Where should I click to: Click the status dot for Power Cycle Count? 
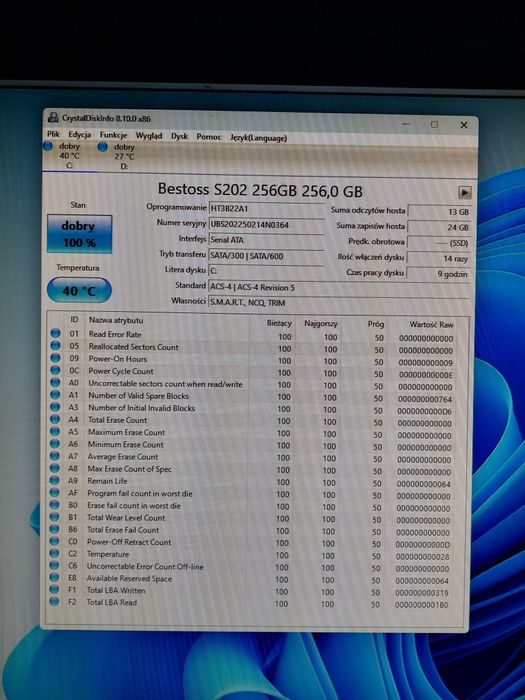pos(55,370)
